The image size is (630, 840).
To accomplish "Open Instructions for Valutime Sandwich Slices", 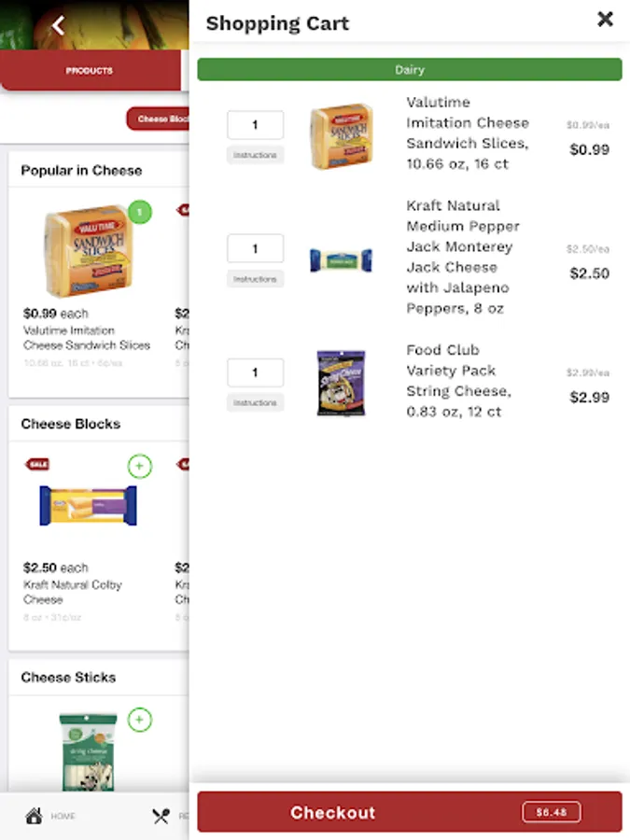I will tap(255, 155).
